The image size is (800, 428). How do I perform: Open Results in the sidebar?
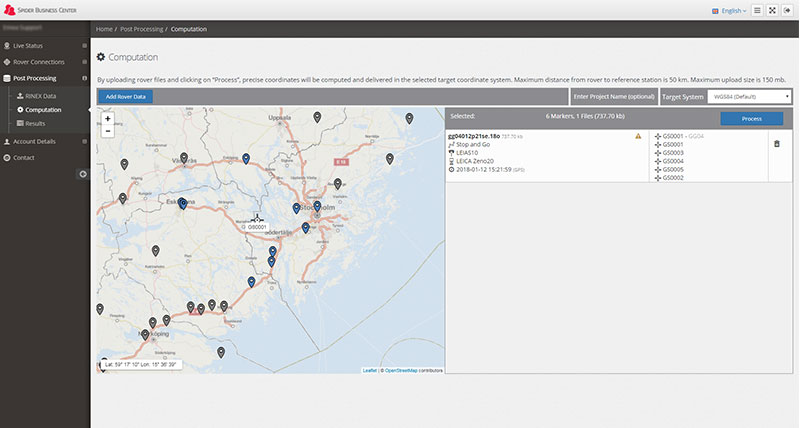(35, 123)
